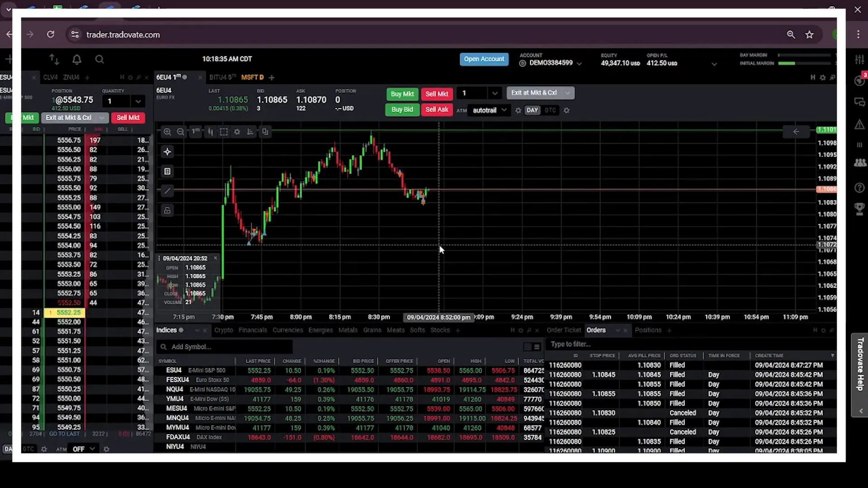Click the Buy Mkt button on chart
Image resolution: width=868 pixels, height=488 pixels.
pos(402,94)
